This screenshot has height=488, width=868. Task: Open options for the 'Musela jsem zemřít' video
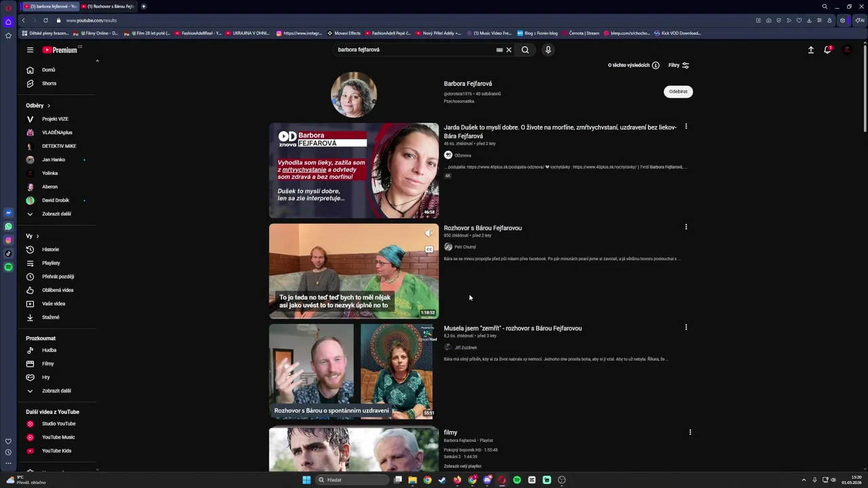pos(686,327)
